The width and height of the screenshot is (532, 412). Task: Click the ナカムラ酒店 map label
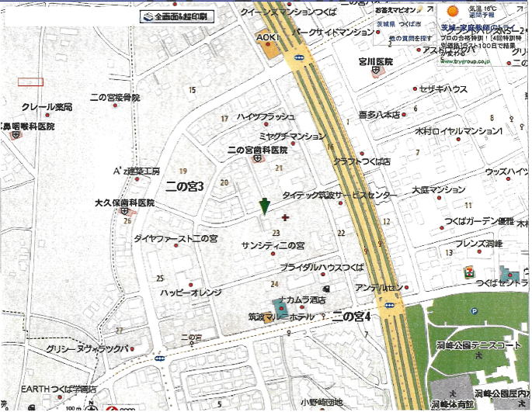click(304, 299)
